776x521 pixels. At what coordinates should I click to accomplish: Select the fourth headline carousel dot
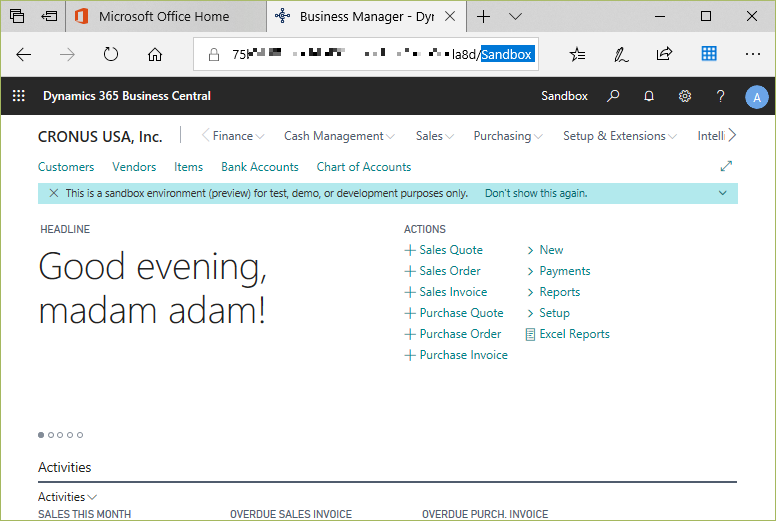pos(70,435)
